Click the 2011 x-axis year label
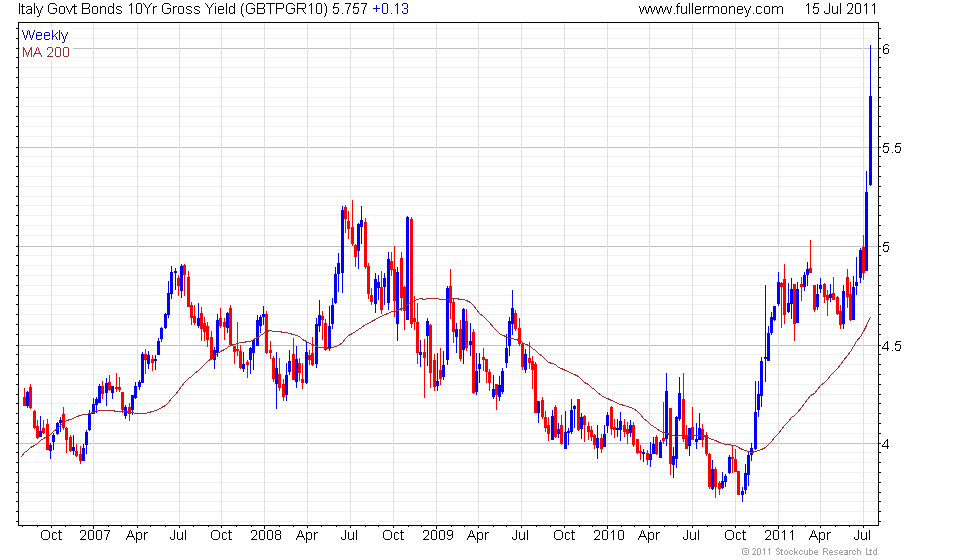This screenshot has width=960, height=560. tap(779, 535)
